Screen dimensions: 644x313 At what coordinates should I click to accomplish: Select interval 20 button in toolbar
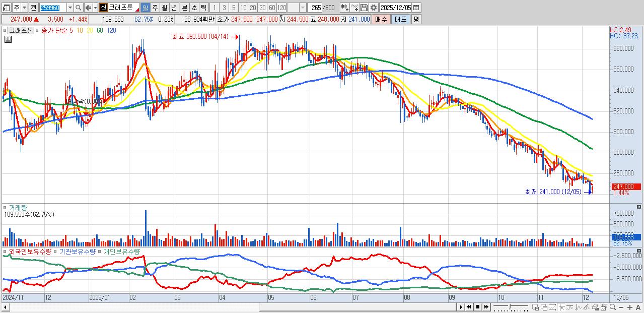pos(253,8)
